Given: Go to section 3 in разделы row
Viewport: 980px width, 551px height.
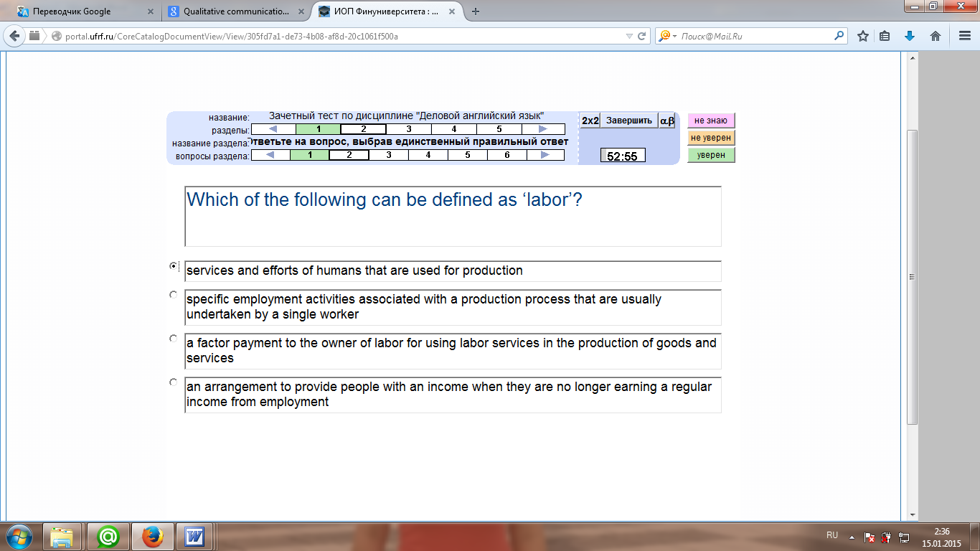Looking at the screenshot, I should pyautogui.click(x=408, y=129).
